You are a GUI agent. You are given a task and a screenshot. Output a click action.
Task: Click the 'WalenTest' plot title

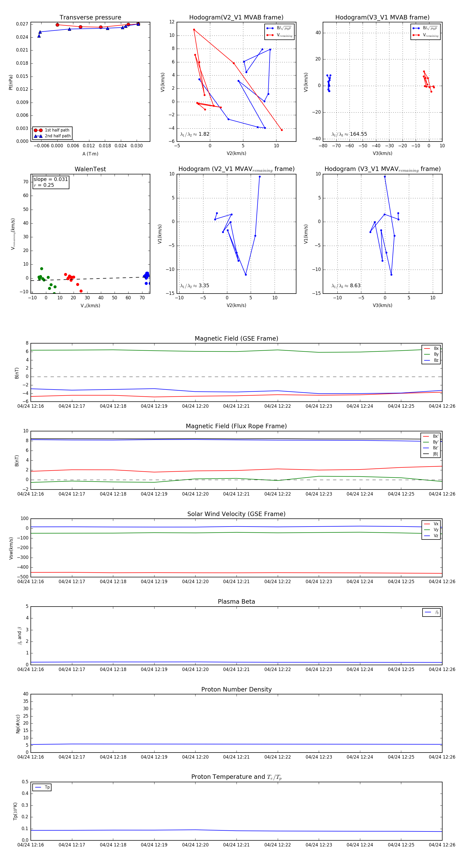click(x=90, y=169)
